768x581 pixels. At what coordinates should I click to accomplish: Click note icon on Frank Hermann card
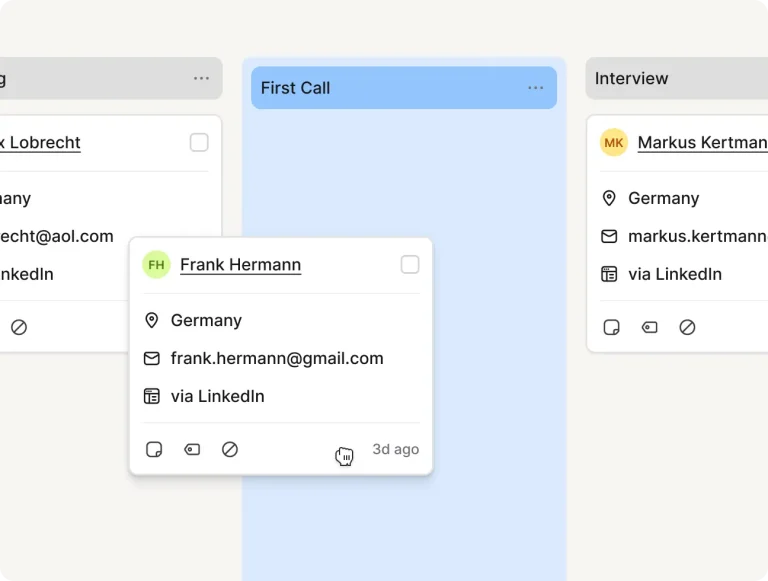(154, 450)
